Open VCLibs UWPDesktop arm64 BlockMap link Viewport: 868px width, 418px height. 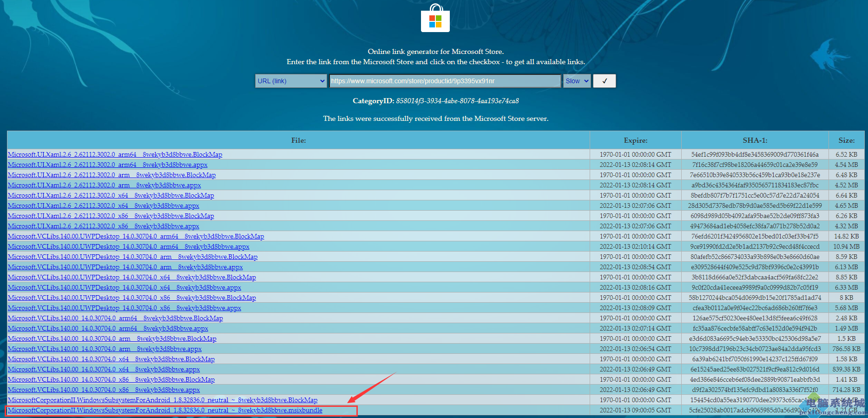pos(136,236)
